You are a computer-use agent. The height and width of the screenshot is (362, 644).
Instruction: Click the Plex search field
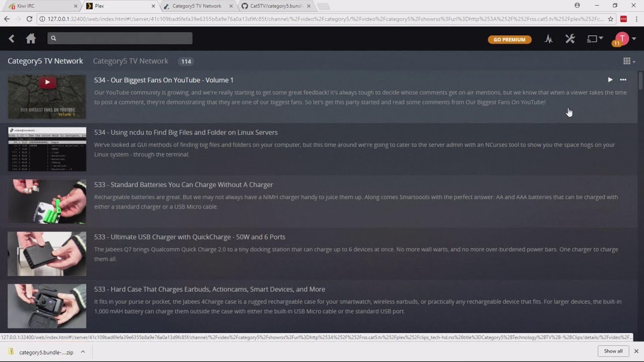[x=120, y=38]
